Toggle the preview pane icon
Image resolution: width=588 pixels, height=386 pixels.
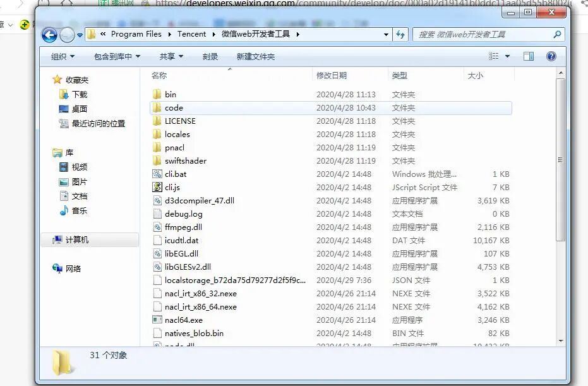pos(529,57)
